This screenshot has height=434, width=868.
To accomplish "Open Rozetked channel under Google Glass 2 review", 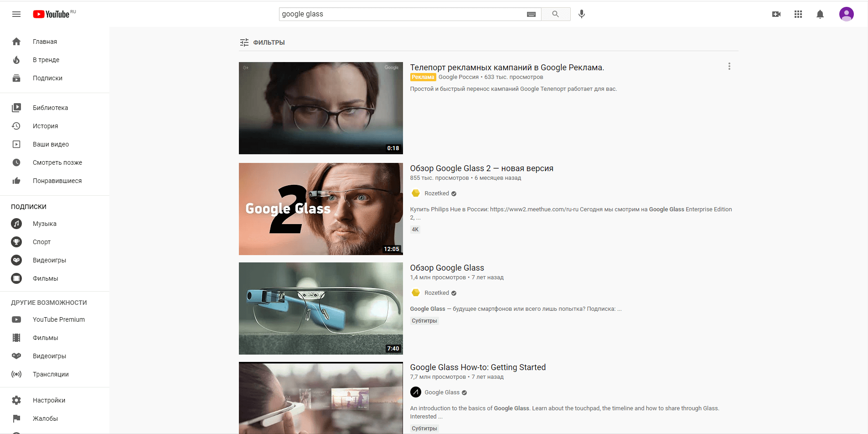I will click(x=437, y=193).
